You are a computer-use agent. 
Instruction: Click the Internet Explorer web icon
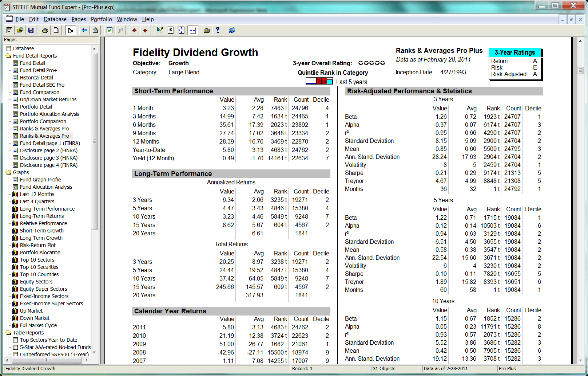click(232, 31)
